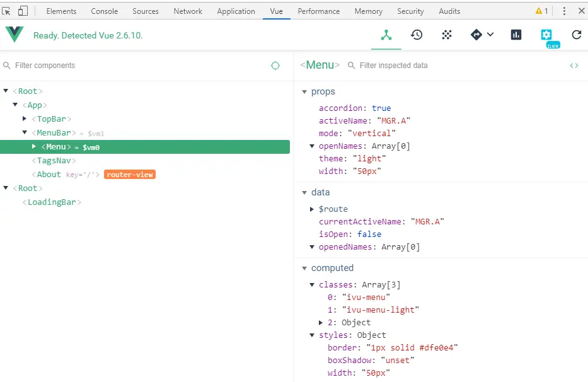
Task: Switch to the Elements tab
Action: tap(61, 11)
